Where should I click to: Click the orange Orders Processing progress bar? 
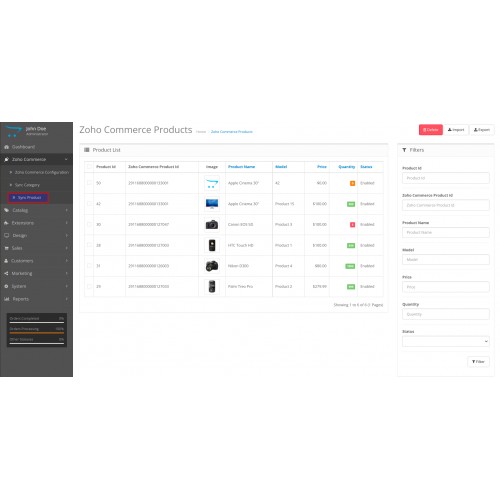pyautogui.click(x=37, y=333)
